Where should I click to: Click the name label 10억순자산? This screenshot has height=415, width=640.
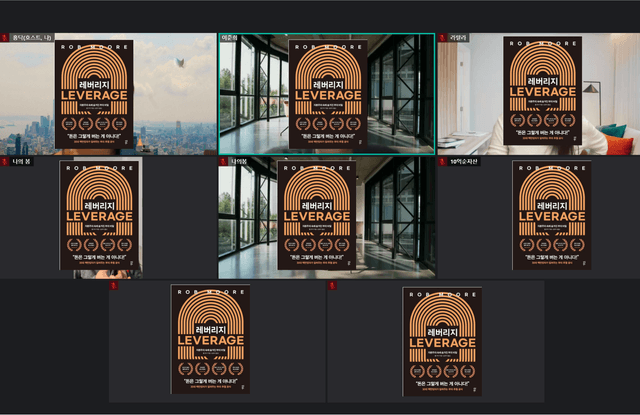coord(464,162)
